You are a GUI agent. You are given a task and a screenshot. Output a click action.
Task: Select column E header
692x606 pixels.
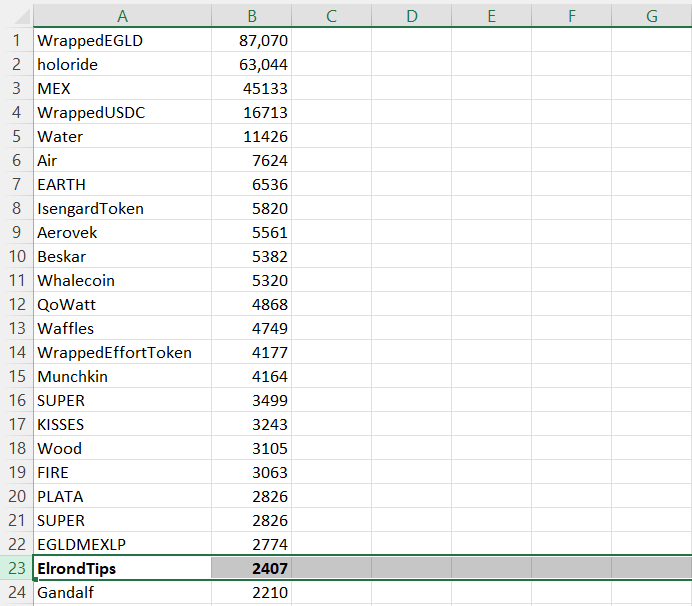[491, 16]
